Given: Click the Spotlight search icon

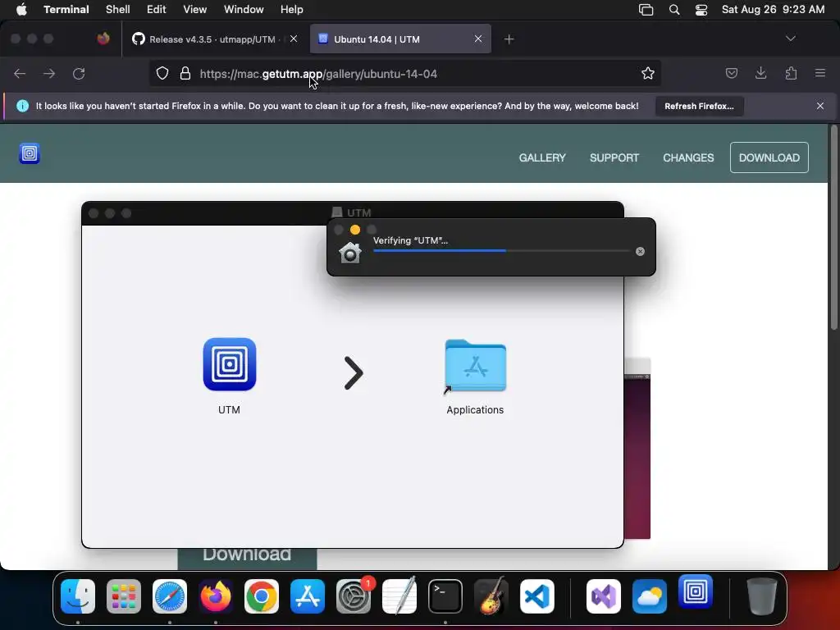Looking at the screenshot, I should coord(674,10).
